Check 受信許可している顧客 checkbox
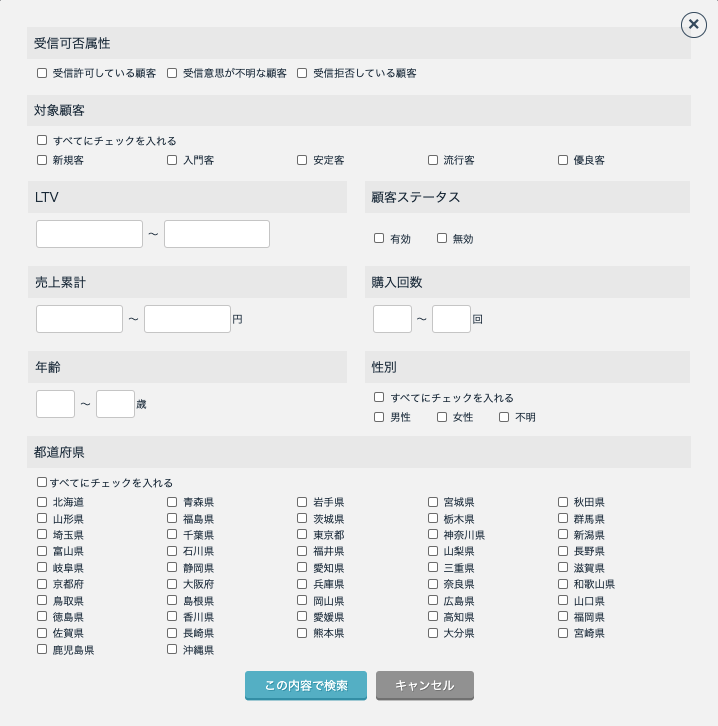Screen dimensions: 718x726 pyautogui.click(x=42, y=73)
